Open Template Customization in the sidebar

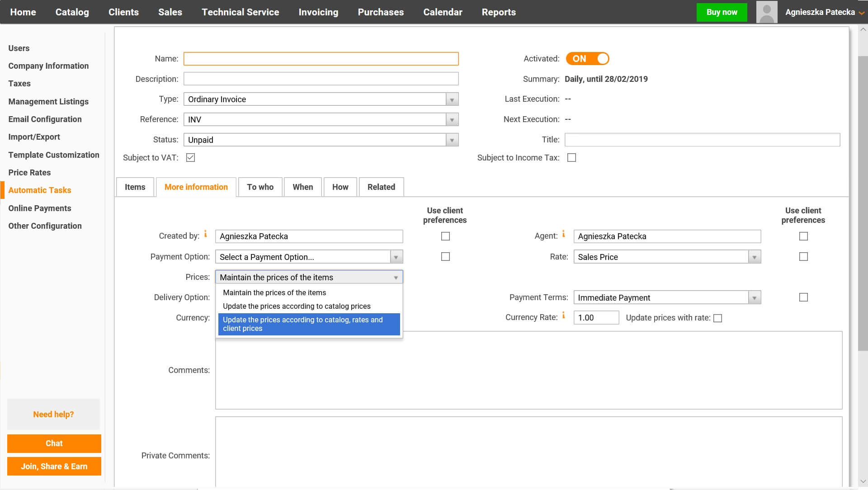coord(54,155)
